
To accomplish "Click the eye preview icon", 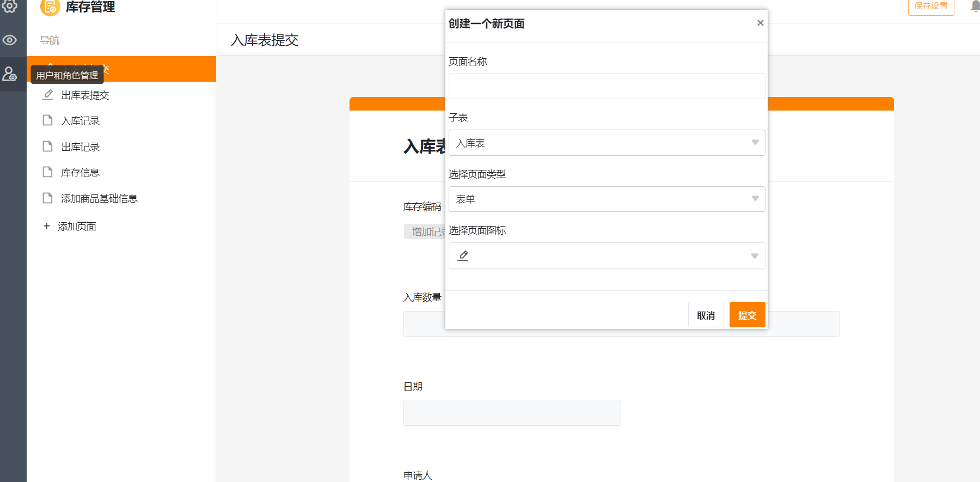I will [x=10, y=40].
